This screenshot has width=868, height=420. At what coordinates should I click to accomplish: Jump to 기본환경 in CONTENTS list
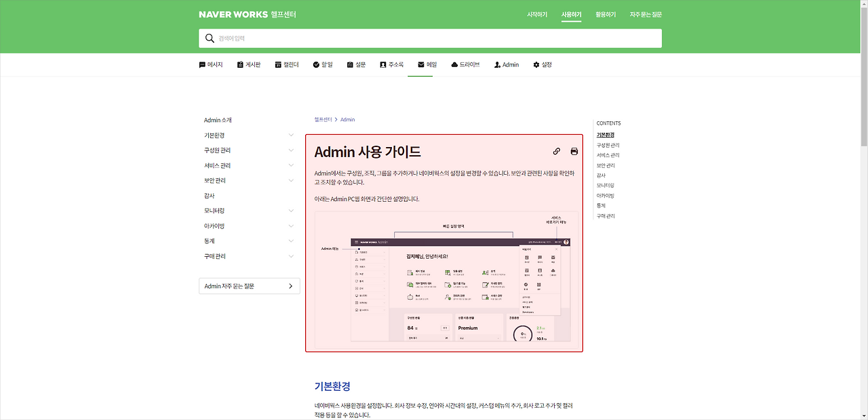tap(606, 135)
